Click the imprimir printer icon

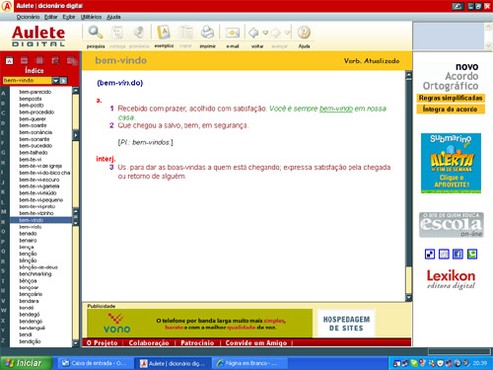pyautogui.click(x=207, y=33)
